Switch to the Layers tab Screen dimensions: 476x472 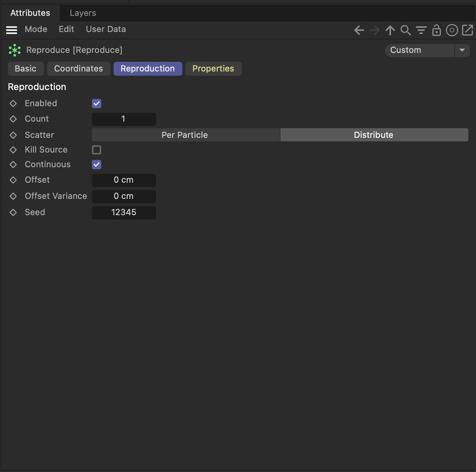[83, 13]
